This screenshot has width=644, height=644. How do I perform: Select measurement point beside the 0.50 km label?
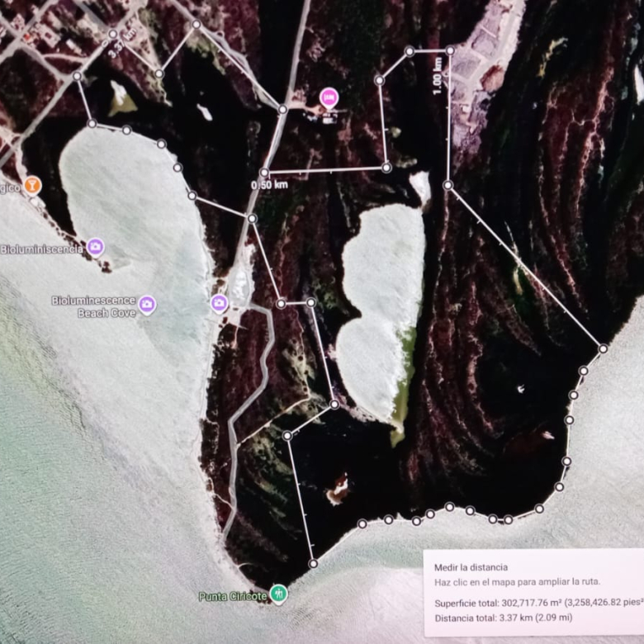(265, 173)
